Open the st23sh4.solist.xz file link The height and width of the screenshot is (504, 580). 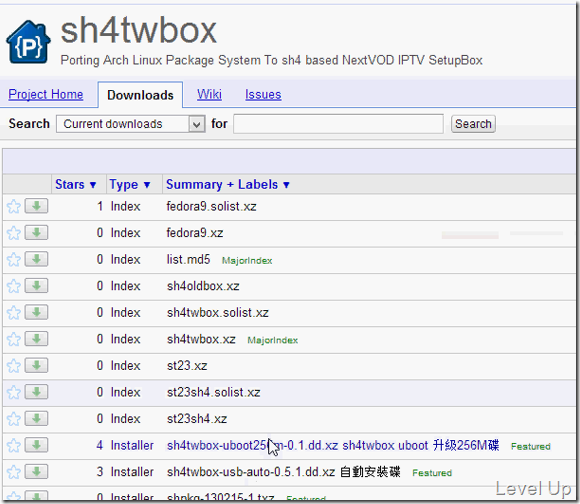(x=213, y=392)
